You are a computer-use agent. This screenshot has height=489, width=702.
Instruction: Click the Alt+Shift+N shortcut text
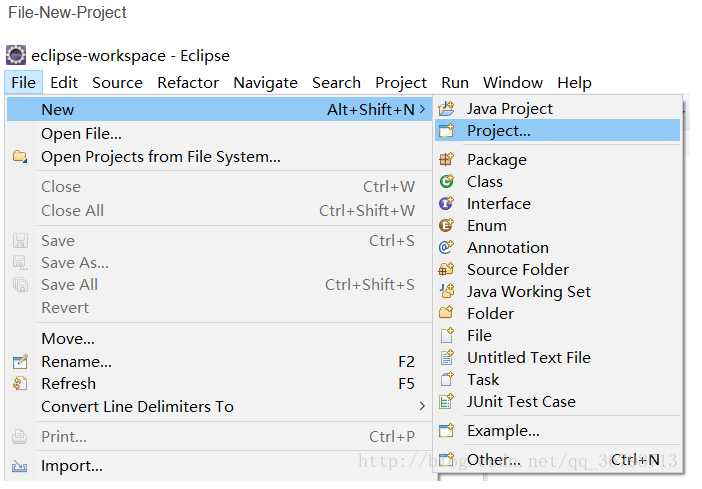pos(371,109)
